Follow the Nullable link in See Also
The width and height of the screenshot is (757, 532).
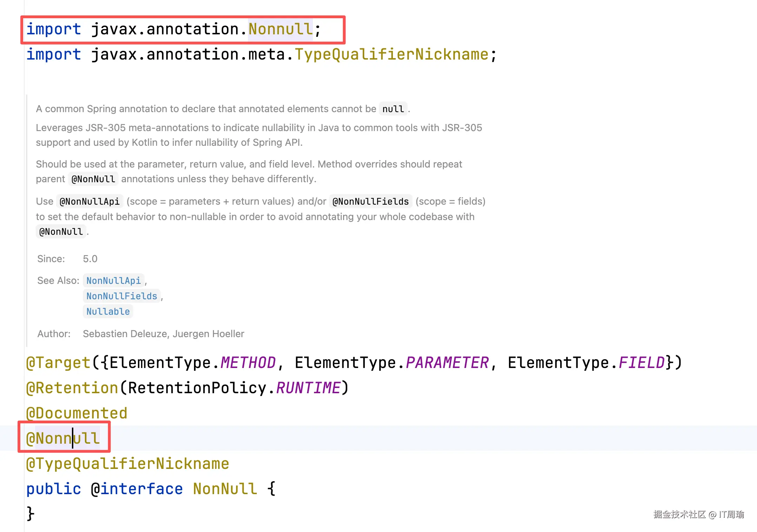[x=108, y=312]
